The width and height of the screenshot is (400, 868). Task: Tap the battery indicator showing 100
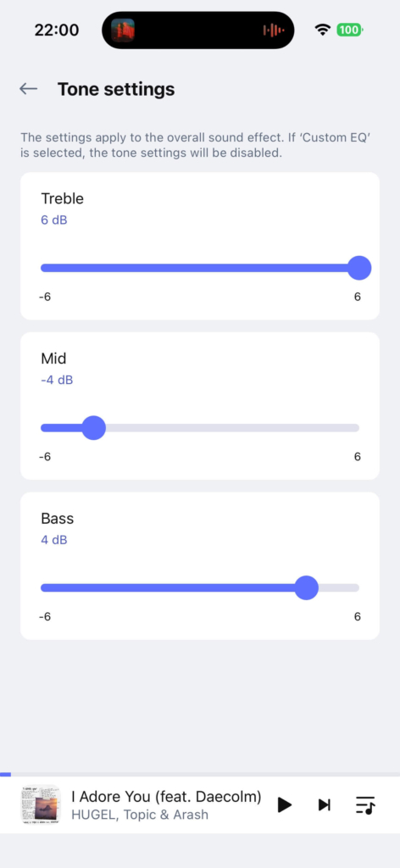pyautogui.click(x=350, y=30)
